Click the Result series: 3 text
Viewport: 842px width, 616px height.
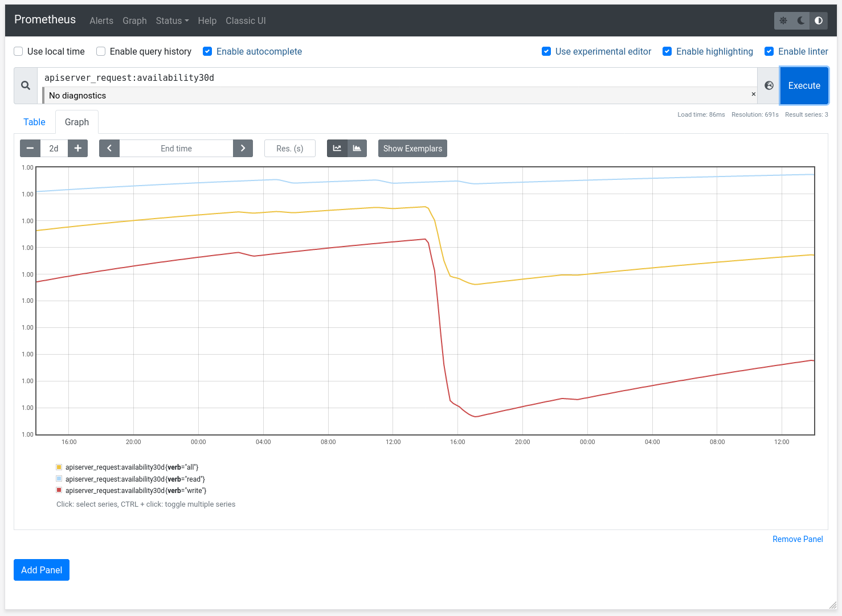807,114
